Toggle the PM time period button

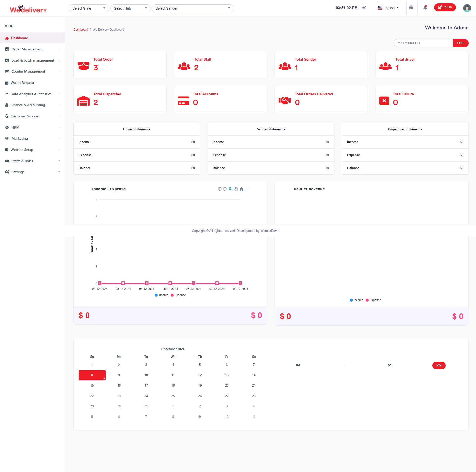439,365
